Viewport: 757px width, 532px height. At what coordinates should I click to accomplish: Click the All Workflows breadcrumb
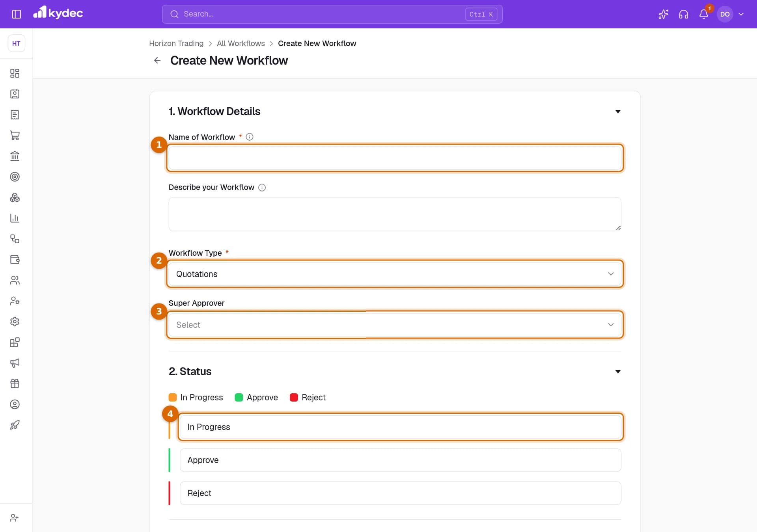coord(241,43)
